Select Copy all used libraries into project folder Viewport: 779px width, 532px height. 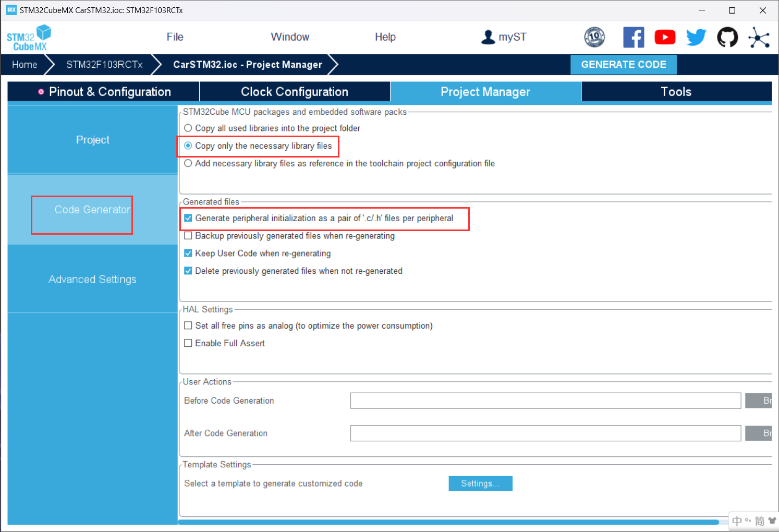pos(188,128)
